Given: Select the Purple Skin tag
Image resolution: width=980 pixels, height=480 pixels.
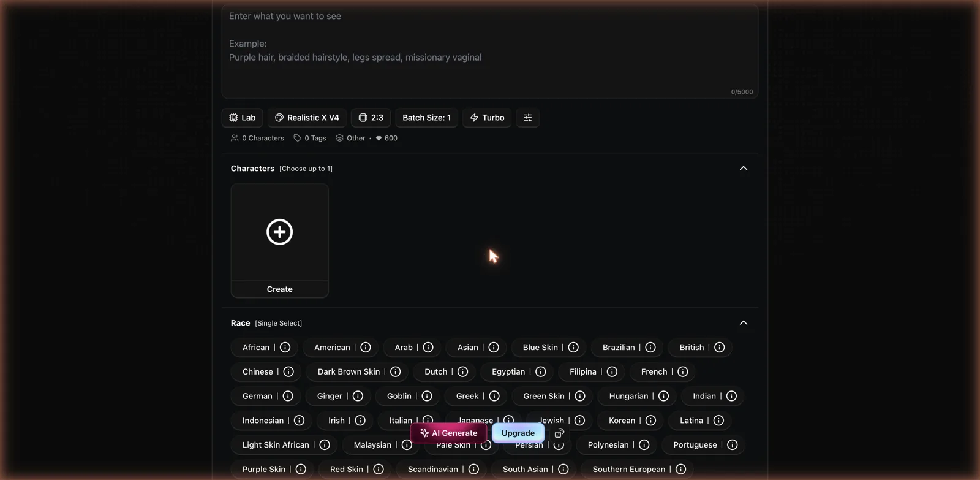Looking at the screenshot, I should [264, 470].
